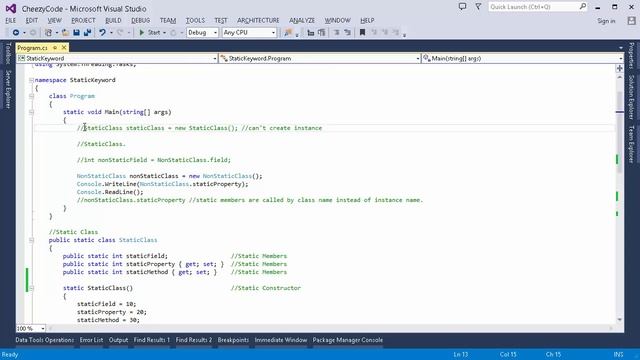Click the Uncomment selected lines icon
Viewport: 640px width, 360px height.
[347, 32]
